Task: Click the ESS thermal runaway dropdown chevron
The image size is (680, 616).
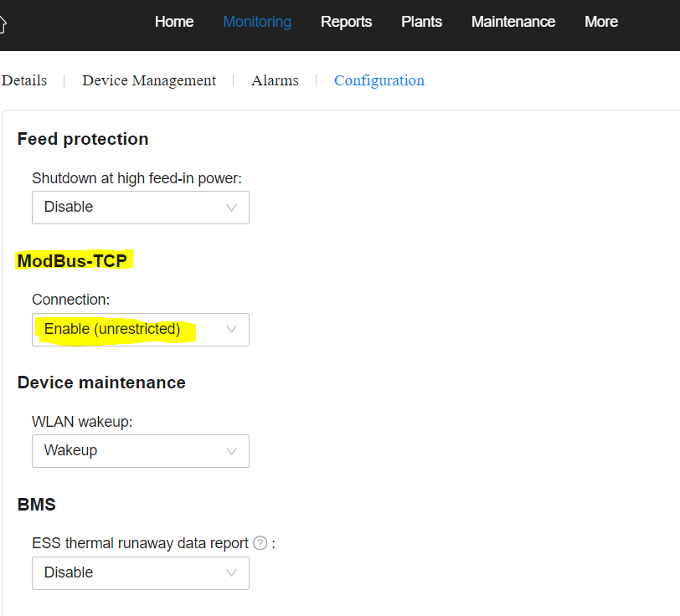Action: [232, 573]
